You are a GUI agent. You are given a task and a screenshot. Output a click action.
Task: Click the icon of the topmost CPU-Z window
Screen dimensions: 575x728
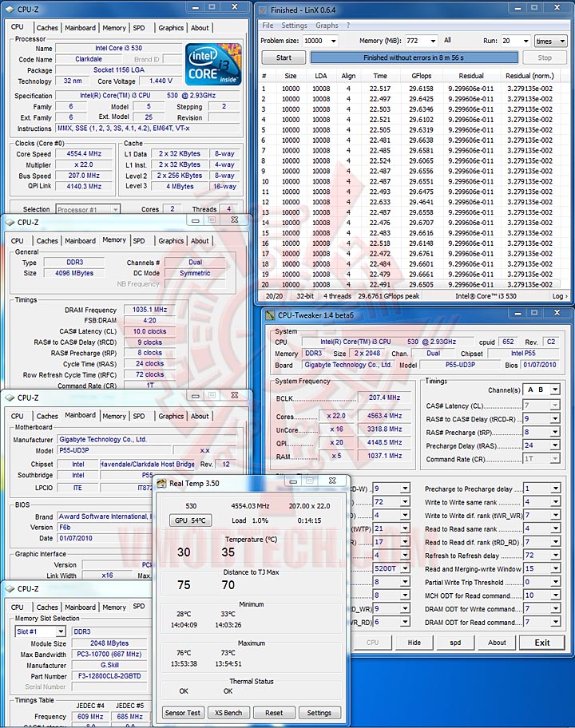10,9
